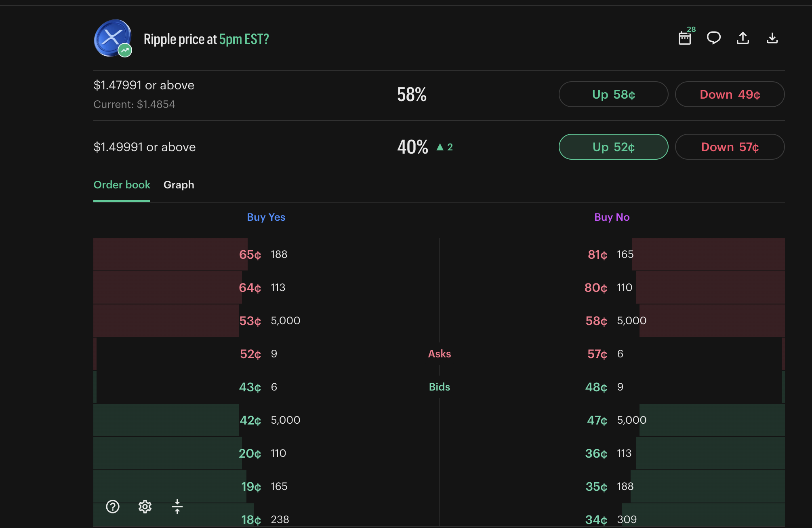Open the order book settings gear
Viewport: 812px width, 528px height.
tap(145, 507)
